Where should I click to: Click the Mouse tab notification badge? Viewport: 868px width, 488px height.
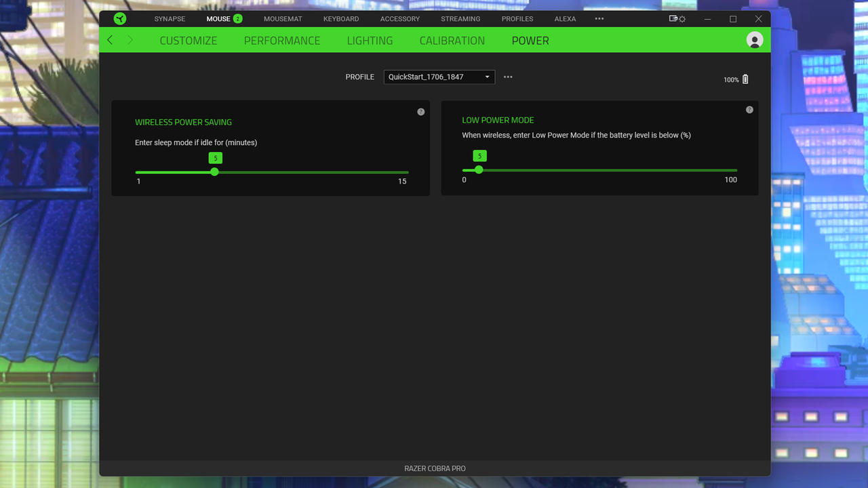pos(238,19)
